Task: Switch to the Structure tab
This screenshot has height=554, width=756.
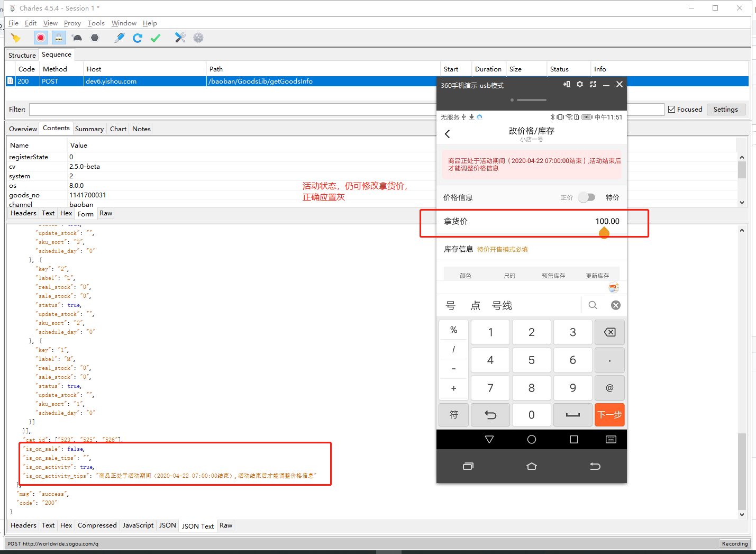Action: tap(22, 55)
